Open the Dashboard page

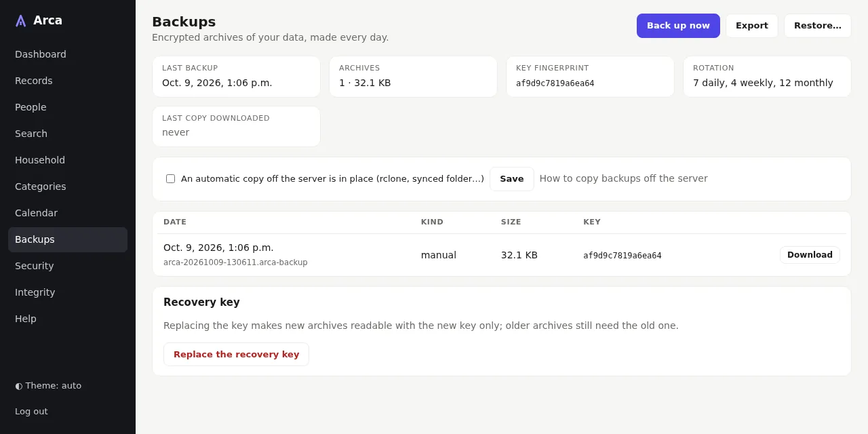(x=68, y=54)
